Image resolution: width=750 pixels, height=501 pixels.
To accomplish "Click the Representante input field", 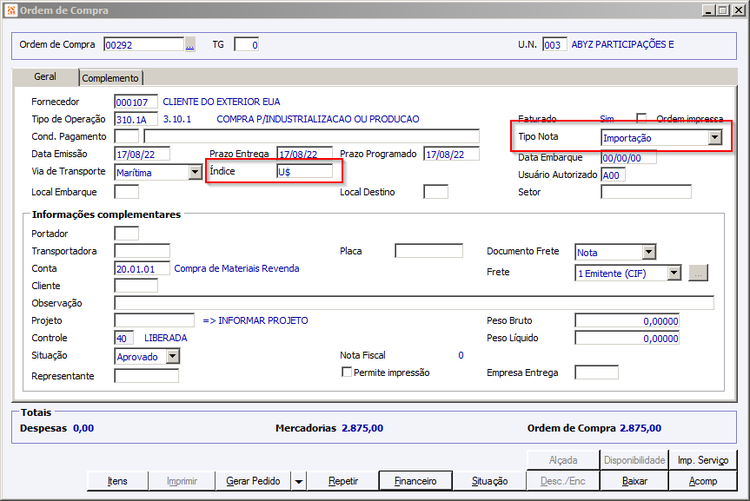I will coord(146,376).
